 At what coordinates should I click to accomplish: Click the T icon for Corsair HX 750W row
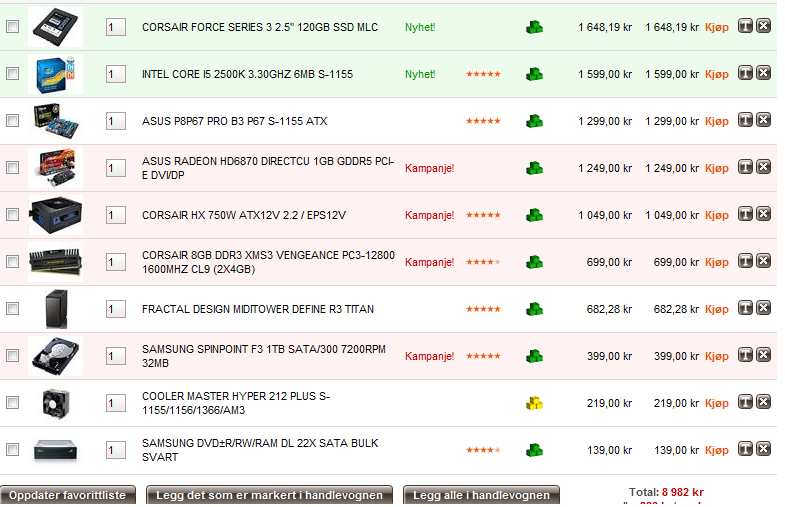[x=745, y=214]
